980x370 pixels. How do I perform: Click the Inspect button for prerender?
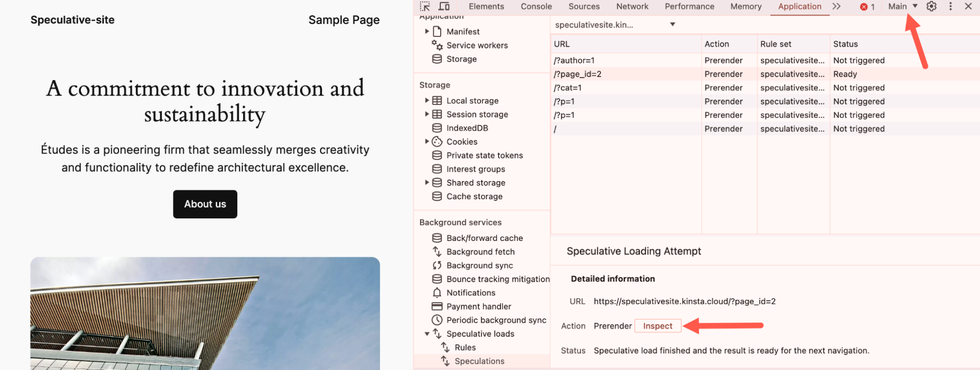pos(657,326)
